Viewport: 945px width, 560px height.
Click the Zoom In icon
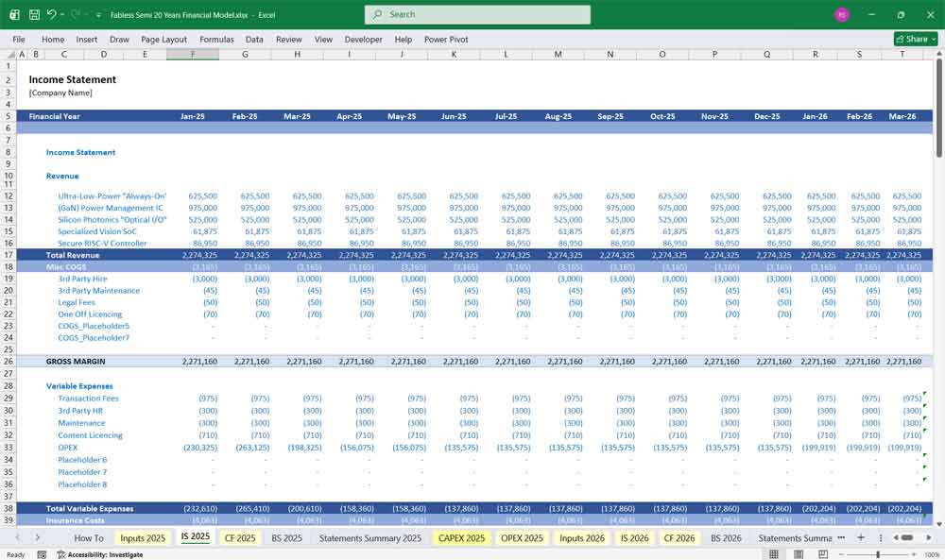pos(915,552)
